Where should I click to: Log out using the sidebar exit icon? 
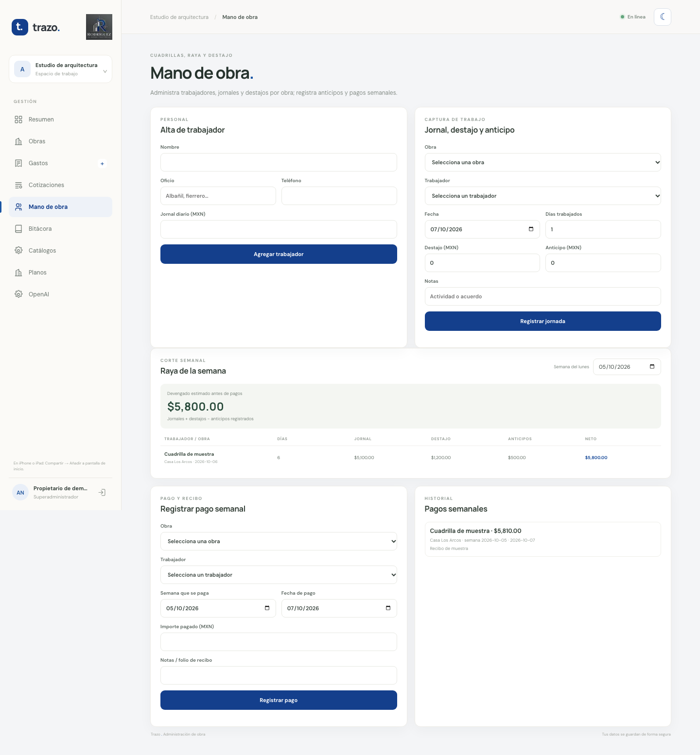click(x=102, y=493)
